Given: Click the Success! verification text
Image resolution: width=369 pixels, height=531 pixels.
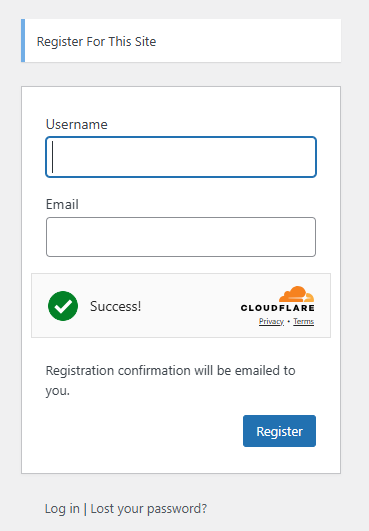Looking at the screenshot, I should click(x=115, y=306).
